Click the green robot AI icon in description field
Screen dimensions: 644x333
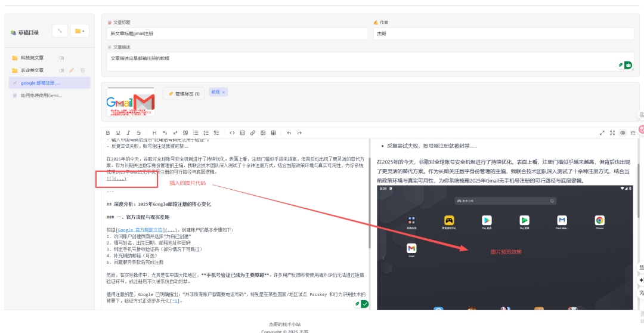coord(628,65)
